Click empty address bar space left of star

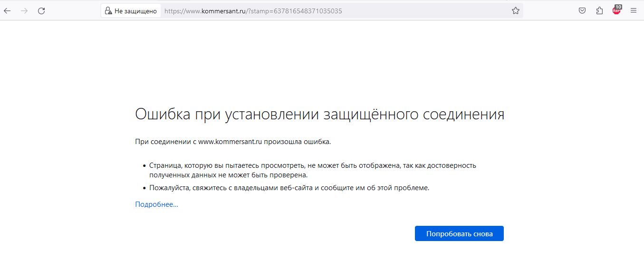tap(428, 10)
